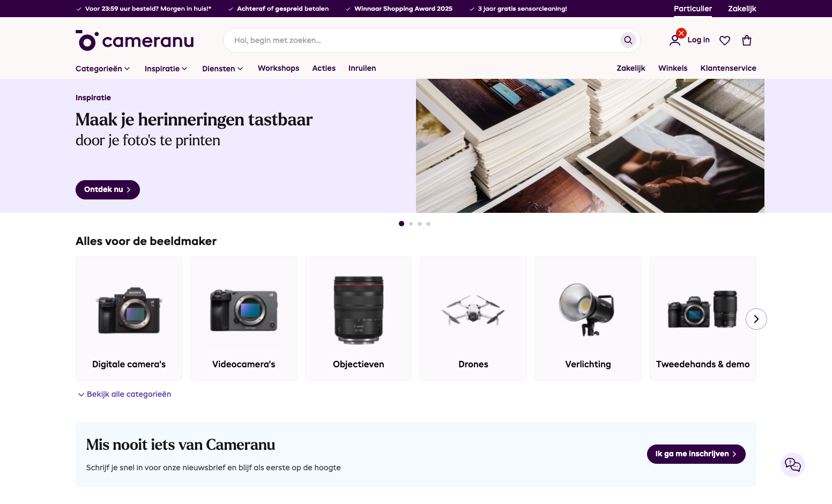Expand the Inspiratie dropdown menu
832x504 pixels.
click(x=166, y=69)
